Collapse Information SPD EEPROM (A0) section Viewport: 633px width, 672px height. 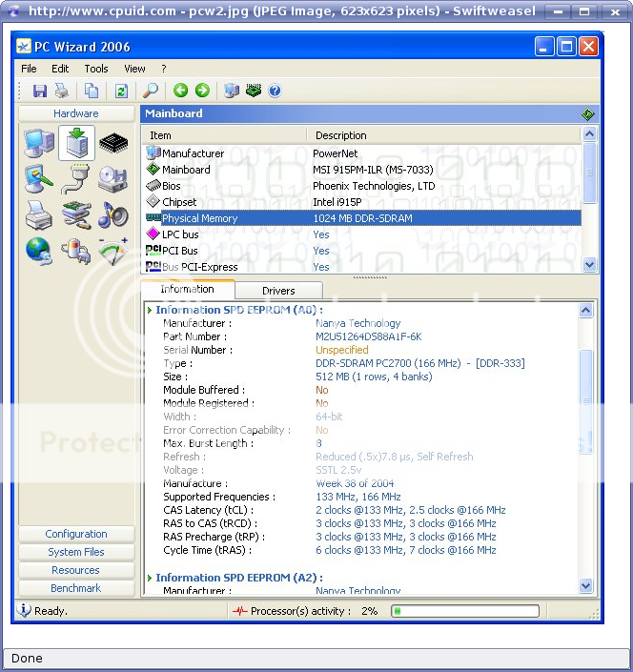point(150,310)
